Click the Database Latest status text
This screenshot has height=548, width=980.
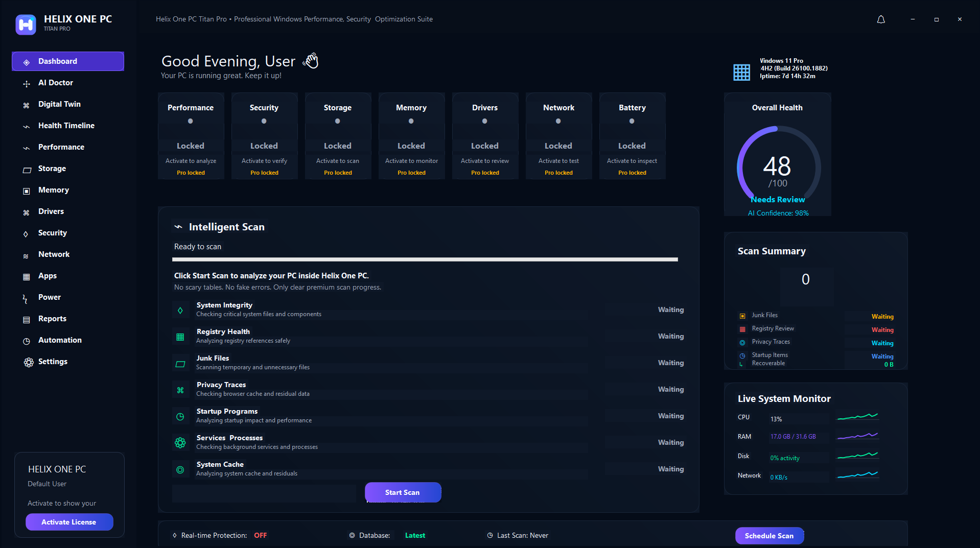coord(415,535)
